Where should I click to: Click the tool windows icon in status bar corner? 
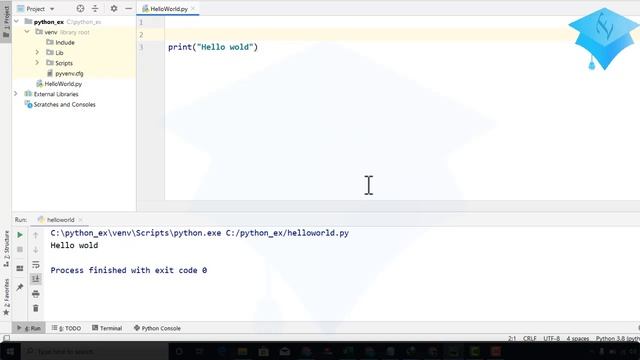coord(6,338)
